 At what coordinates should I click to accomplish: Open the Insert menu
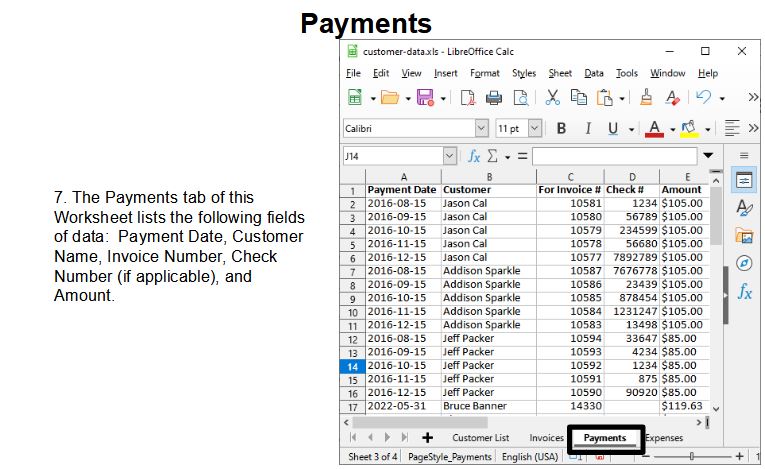[x=445, y=73]
